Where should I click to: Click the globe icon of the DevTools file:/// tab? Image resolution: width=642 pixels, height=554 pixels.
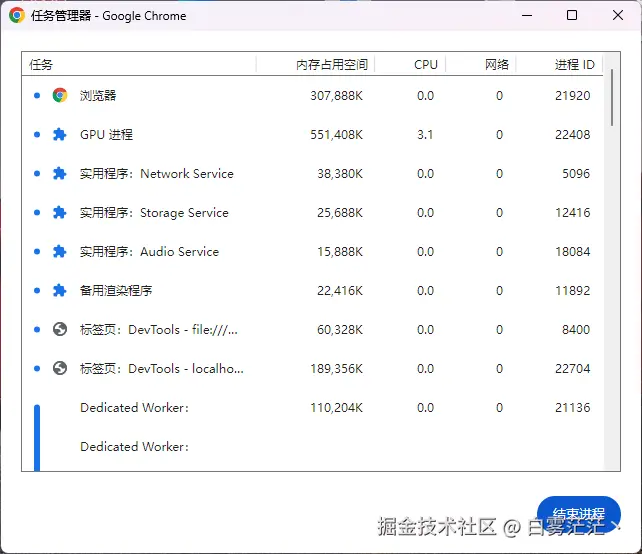point(60,329)
